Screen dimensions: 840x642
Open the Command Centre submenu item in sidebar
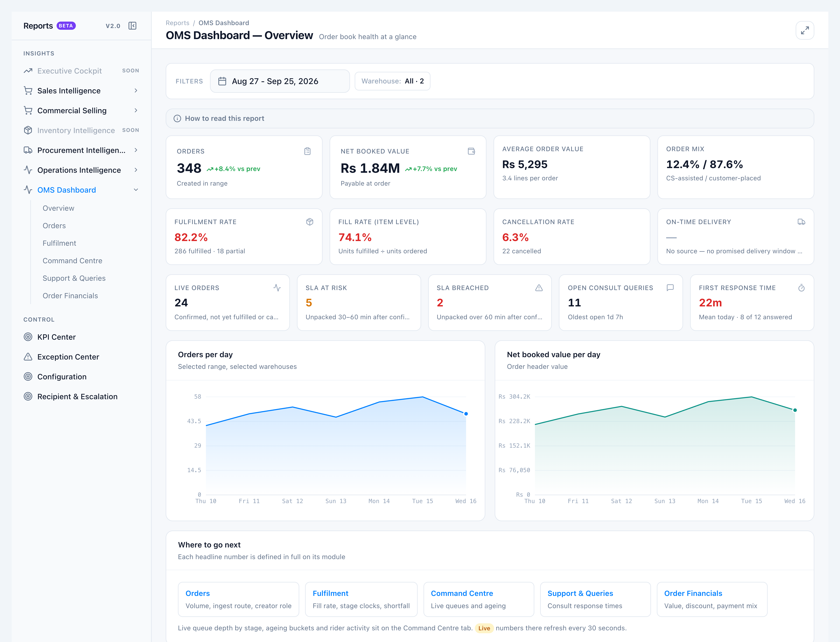(x=72, y=261)
